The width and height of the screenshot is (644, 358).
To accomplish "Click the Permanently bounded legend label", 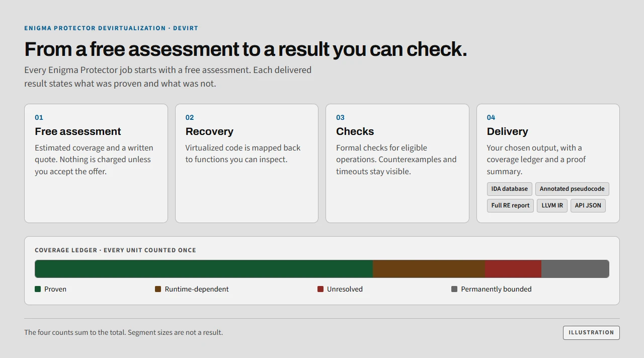I will click(496, 289).
